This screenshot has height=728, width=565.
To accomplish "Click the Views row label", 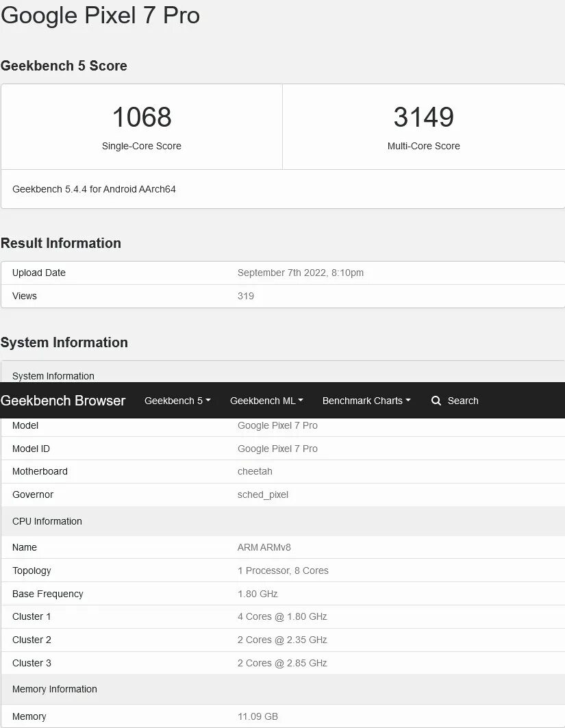I will pos(25,296).
